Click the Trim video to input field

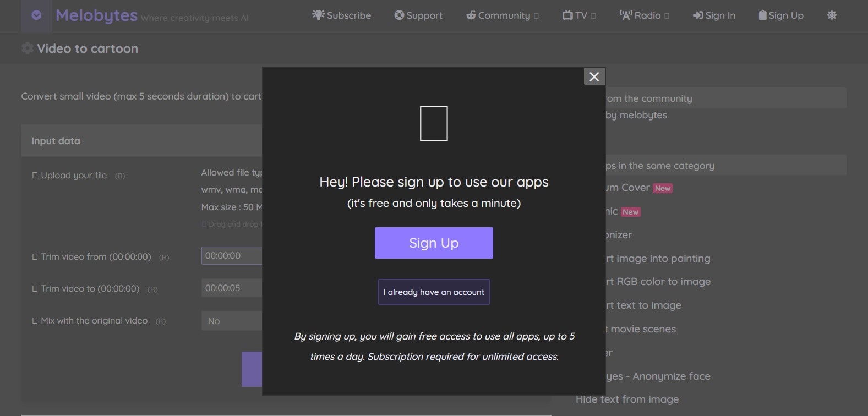pyautogui.click(x=232, y=288)
